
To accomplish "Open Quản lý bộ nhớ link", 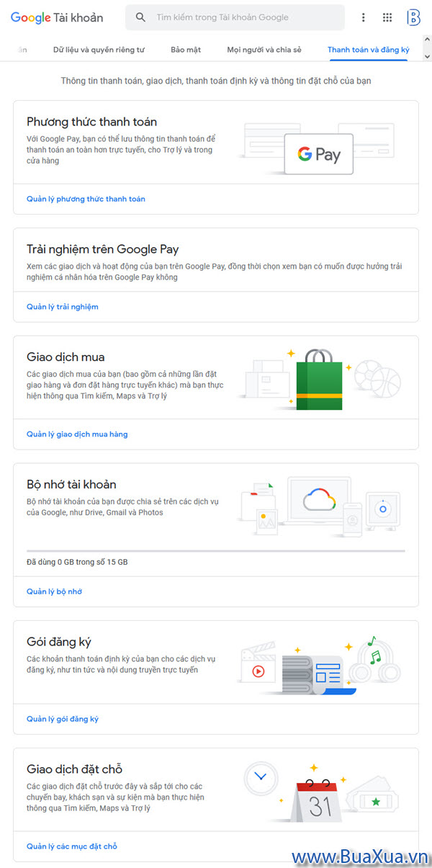I will pos(54,591).
